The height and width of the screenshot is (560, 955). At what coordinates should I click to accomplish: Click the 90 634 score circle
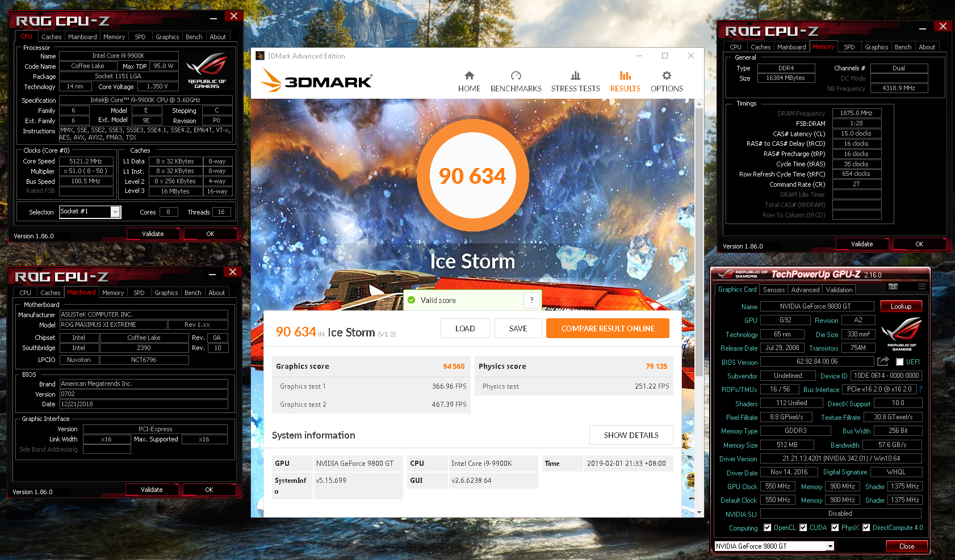point(472,176)
